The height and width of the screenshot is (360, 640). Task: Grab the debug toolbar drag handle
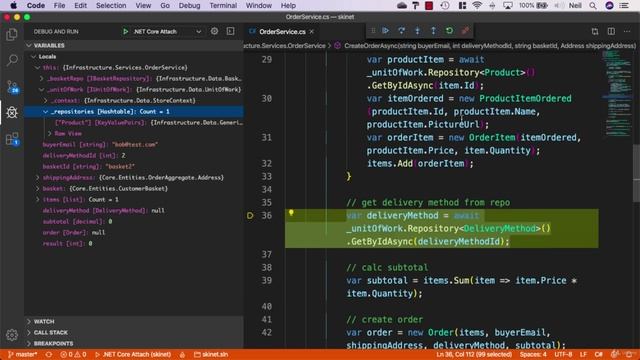coord(373,31)
